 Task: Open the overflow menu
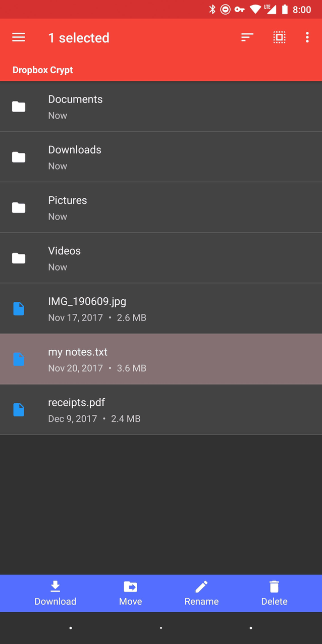click(x=307, y=37)
